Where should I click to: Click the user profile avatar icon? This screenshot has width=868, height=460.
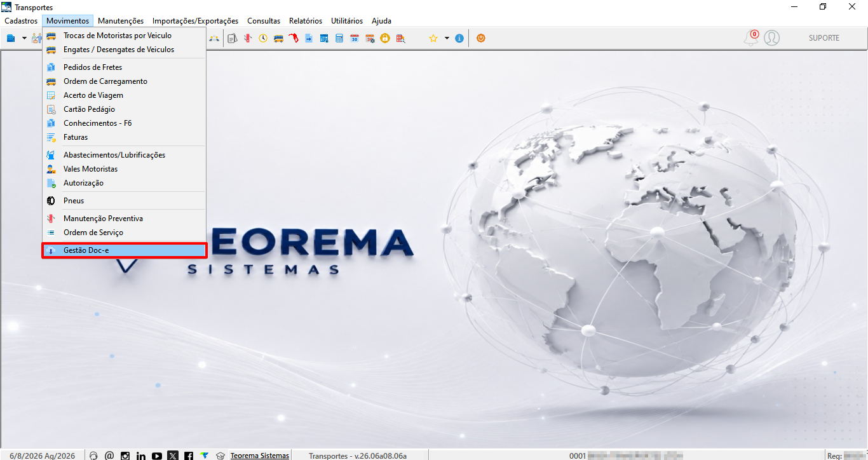pyautogui.click(x=772, y=38)
